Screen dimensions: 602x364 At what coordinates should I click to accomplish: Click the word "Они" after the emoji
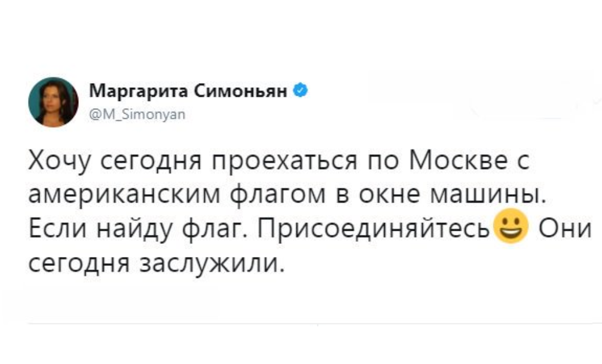[x=564, y=228]
